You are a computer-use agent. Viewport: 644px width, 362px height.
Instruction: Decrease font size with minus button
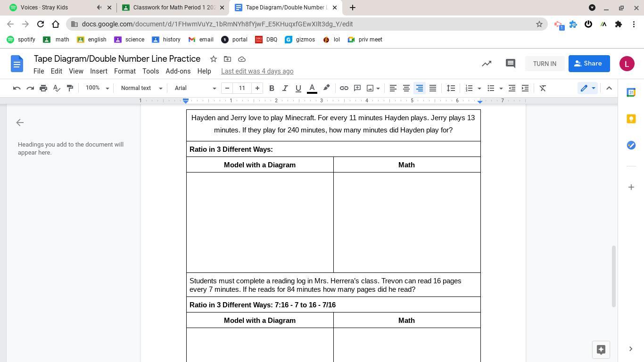227,88
